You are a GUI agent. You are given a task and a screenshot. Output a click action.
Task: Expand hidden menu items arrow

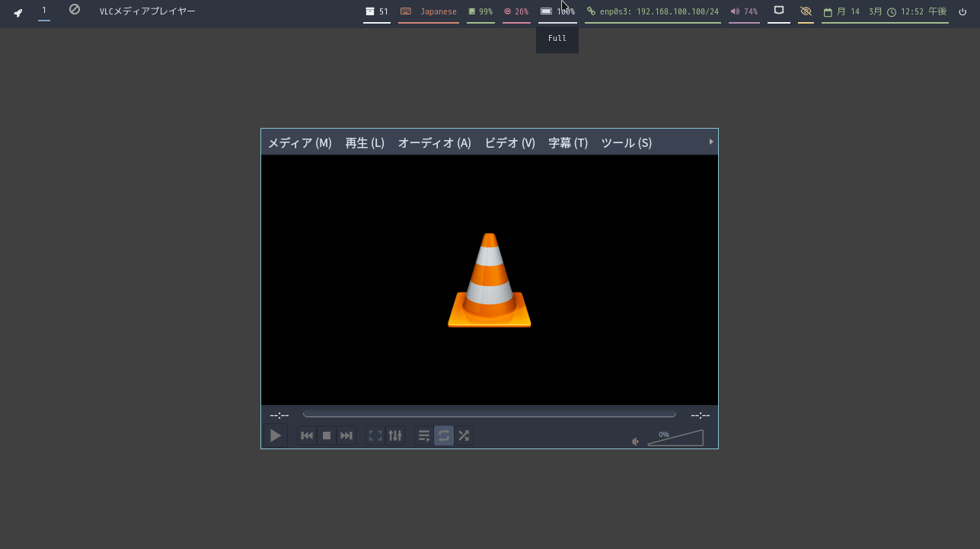711,142
